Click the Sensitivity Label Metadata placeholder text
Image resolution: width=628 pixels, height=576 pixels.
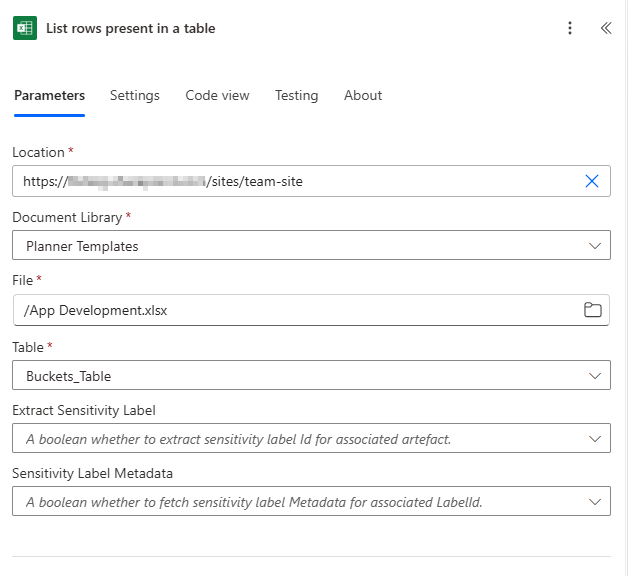pos(254,502)
